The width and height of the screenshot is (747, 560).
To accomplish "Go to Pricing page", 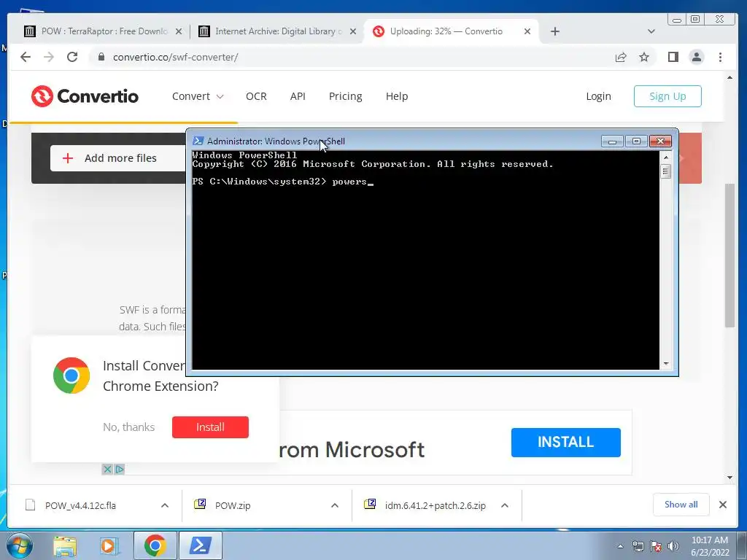I will tap(345, 96).
